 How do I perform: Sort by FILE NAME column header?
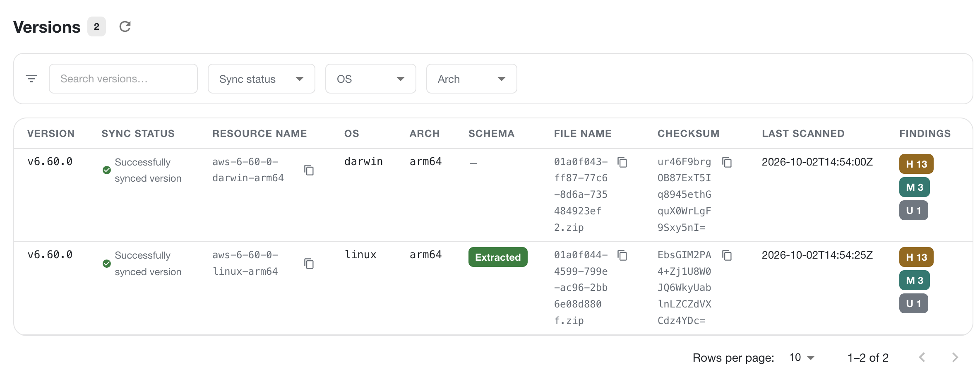[x=583, y=134]
